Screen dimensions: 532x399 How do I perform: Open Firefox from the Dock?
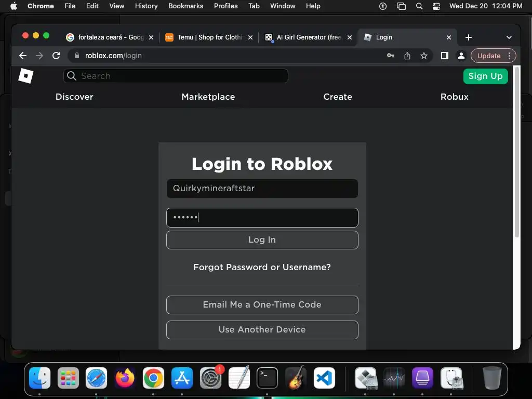(x=125, y=378)
